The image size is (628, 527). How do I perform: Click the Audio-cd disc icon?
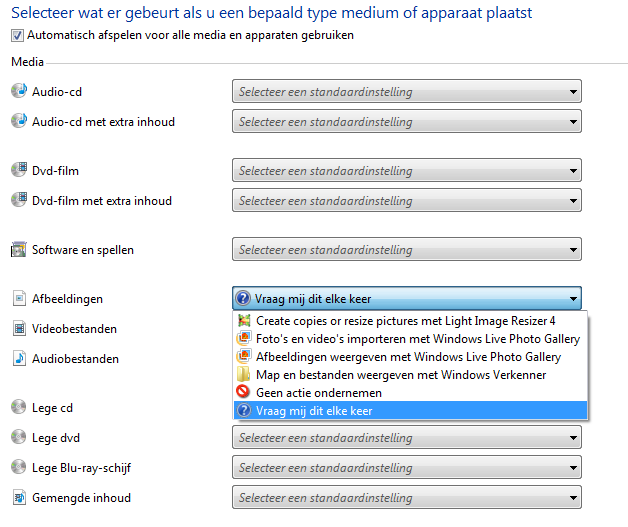point(19,91)
